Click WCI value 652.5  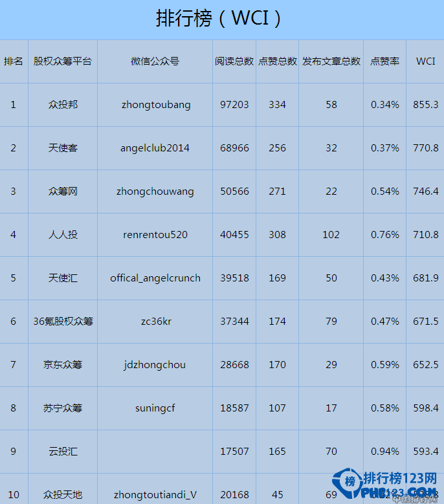point(426,365)
